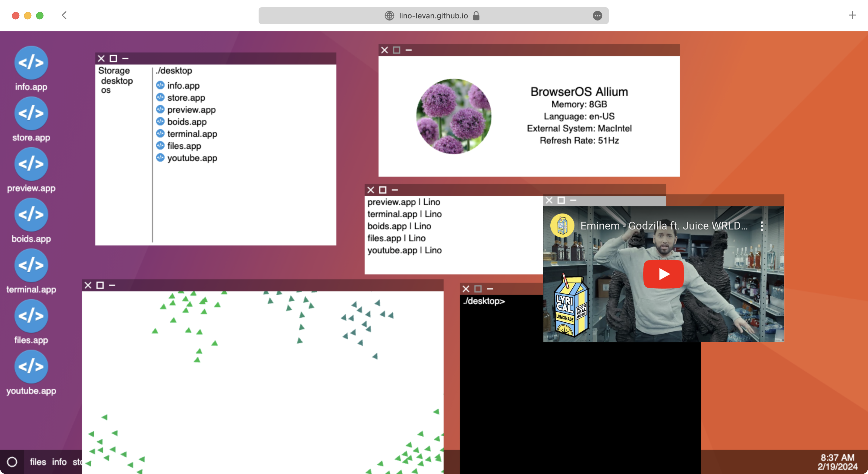Screen dimensions: 868x474
Task: Open the page options ellipsis in address bar
Action: coord(597,15)
